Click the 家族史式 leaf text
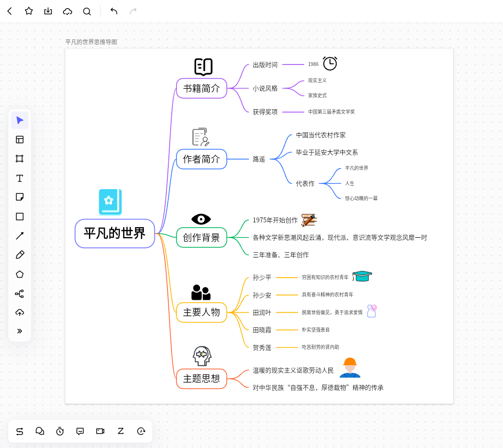This screenshot has width=503, height=448. point(317,95)
